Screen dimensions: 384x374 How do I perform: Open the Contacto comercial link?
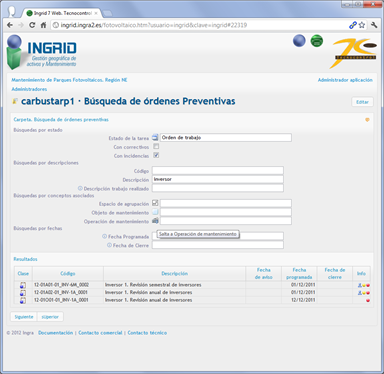coord(100,333)
